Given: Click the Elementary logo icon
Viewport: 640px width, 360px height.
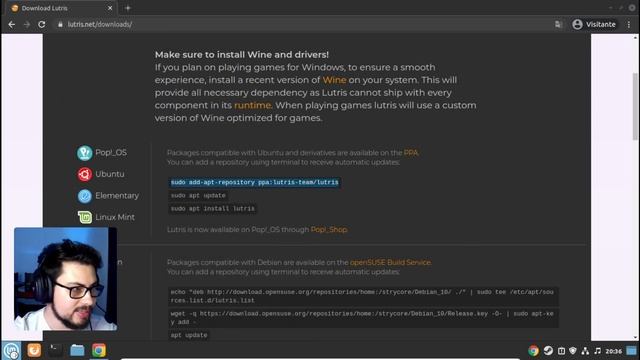Looking at the screenshot, I should tap(84, 196).
